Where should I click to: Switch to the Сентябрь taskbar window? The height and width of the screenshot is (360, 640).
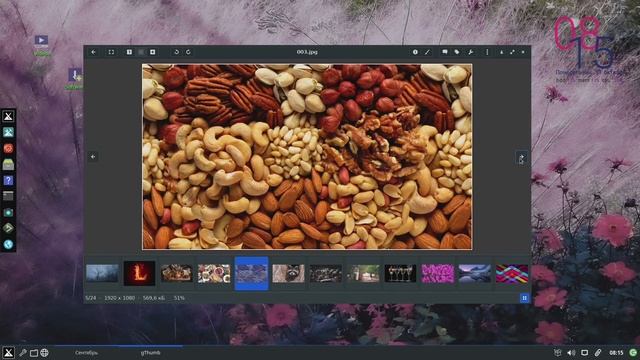coord(87,353)
